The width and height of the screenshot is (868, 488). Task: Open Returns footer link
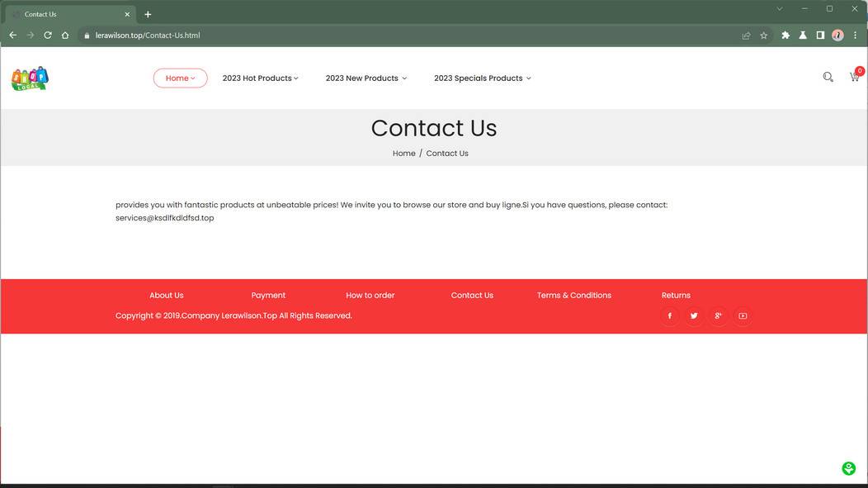pyautogui.click(x=676, y=296)
